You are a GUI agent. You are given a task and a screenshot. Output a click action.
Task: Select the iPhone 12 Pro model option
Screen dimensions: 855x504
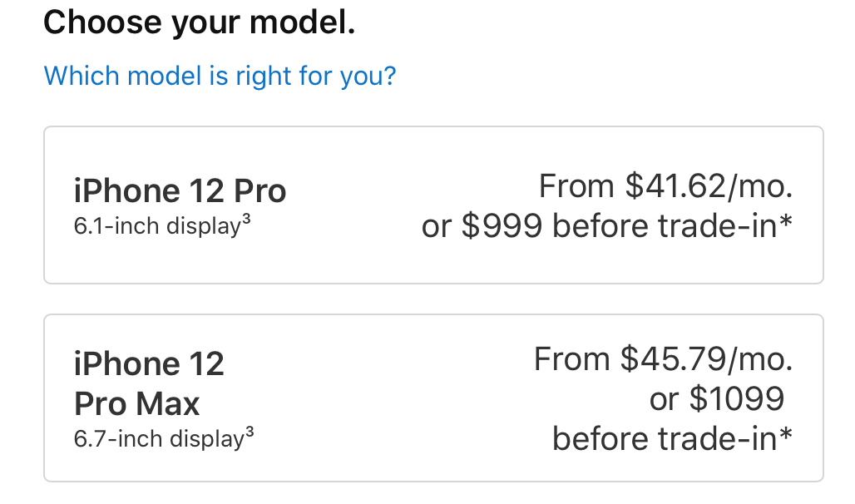coord(432,205)
